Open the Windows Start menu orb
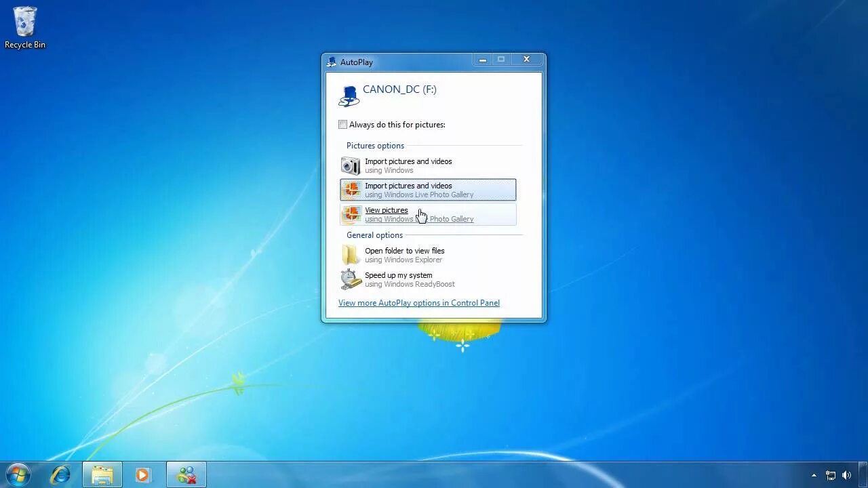The height and width of the screenshot is (488, 868). point(18,474)
